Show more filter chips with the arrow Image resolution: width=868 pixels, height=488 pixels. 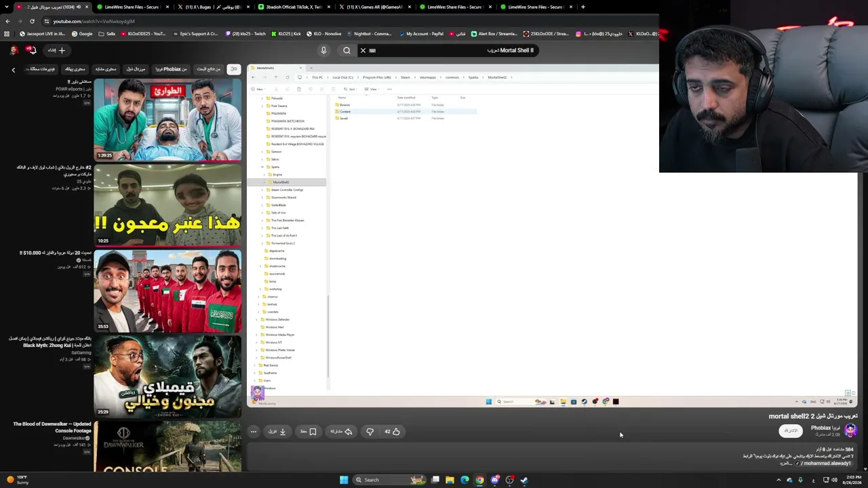tap(13, 69)
